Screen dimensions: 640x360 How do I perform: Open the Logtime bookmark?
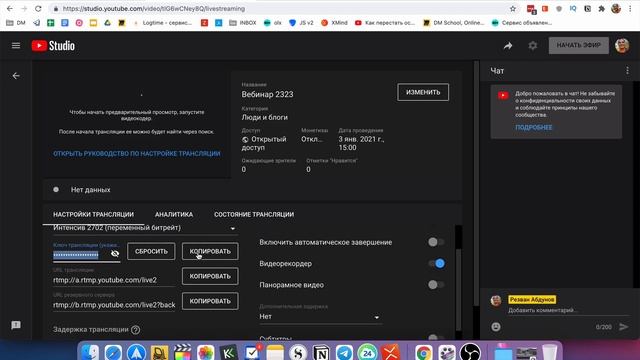(162, 23)
